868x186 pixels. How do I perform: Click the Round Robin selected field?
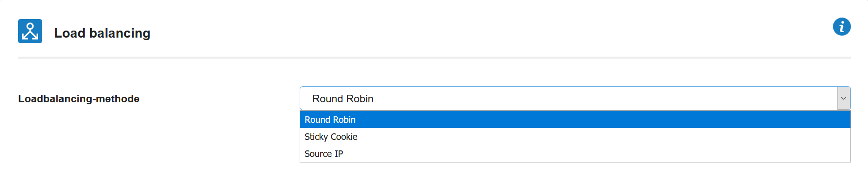coord(575,98)
